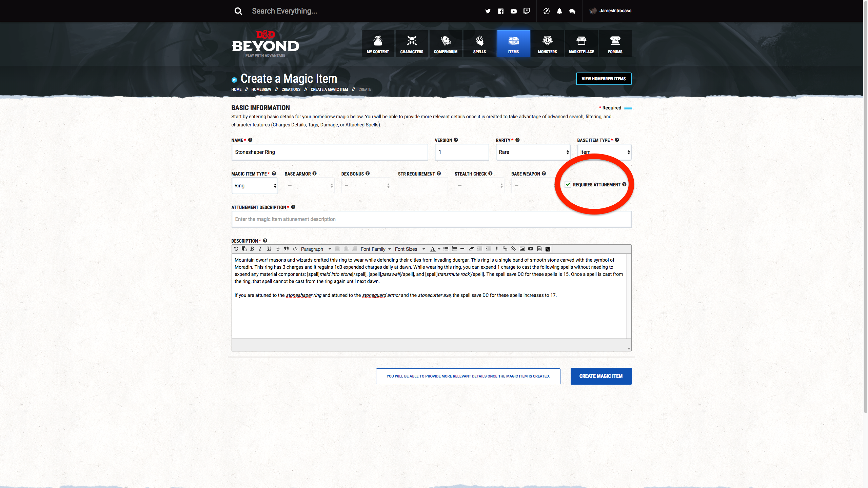The image size is (868, 488).
Task: Open the Magic Item Type dropdown
Action: click(255, 186)
